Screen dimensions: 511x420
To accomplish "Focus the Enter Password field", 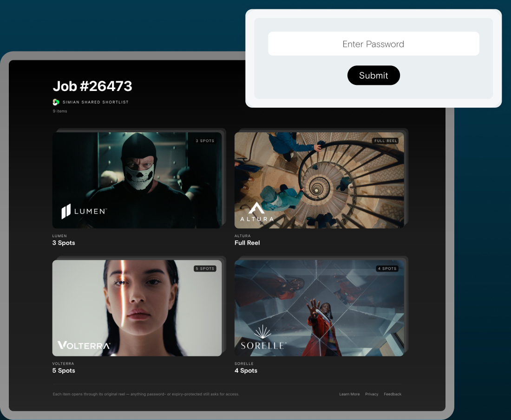I will coord(373,44).
